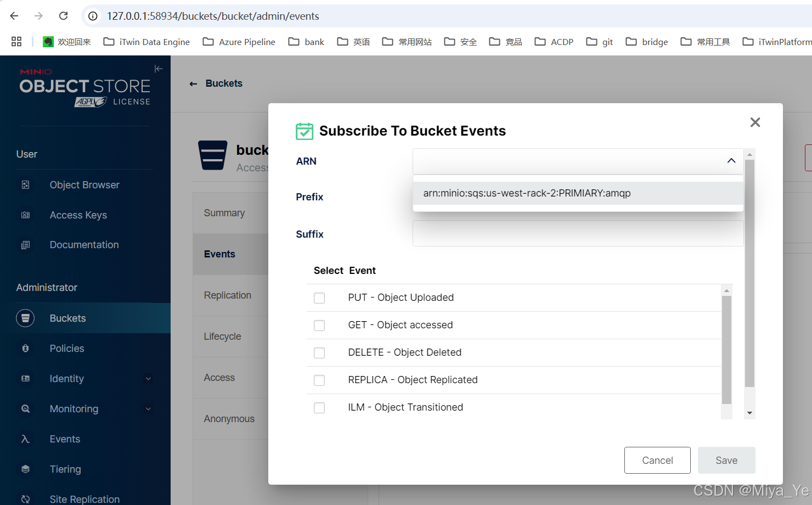The width and height of the screenshot is (812, 505).
Task: Open the site information icon in address bar
Action: [x=93, y=16]
